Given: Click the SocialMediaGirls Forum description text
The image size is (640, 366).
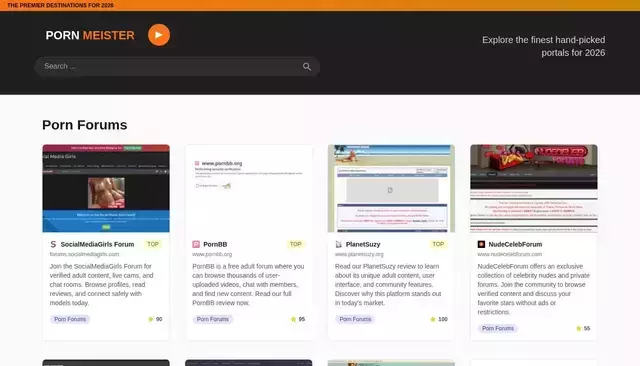Looking at the screenshot, I should pyautogui.click(x=102, y=284).
